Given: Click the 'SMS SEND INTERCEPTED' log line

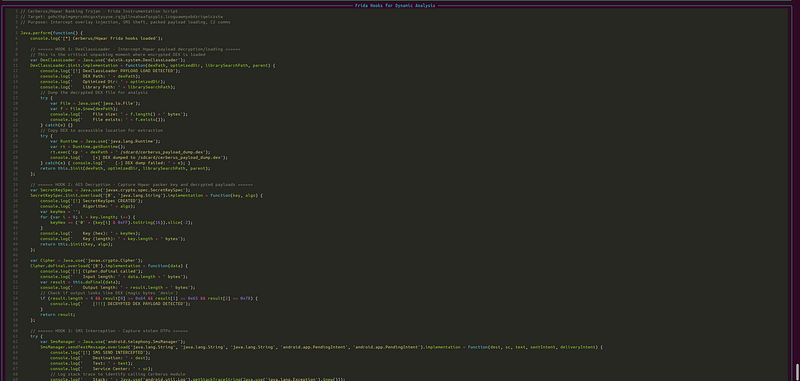Looking at the screenshot, I should [x=100, y=352].
